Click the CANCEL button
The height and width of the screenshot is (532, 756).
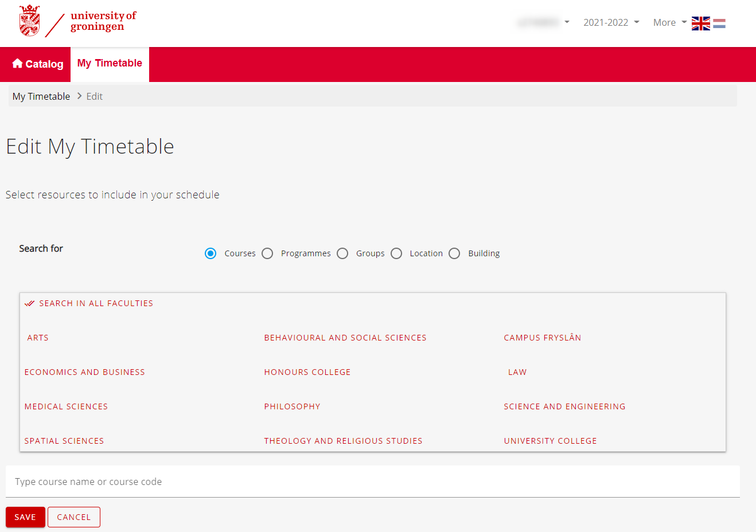73,517
